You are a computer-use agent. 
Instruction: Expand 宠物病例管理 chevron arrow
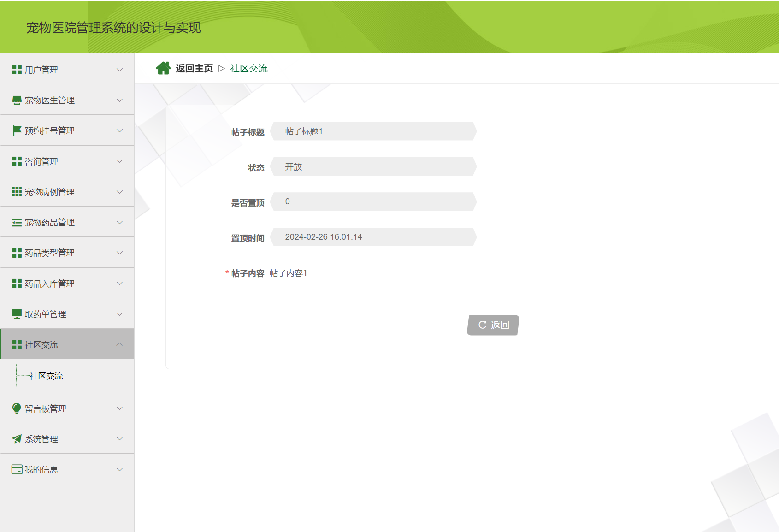pyautogui.click(x=120, y=192)
